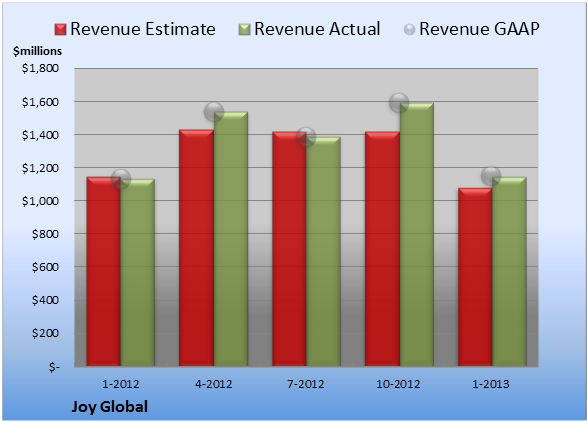Click the $200 axis label
Image resolution: width=588 pixels, height=422 pixels.
[x=45, y=333]
